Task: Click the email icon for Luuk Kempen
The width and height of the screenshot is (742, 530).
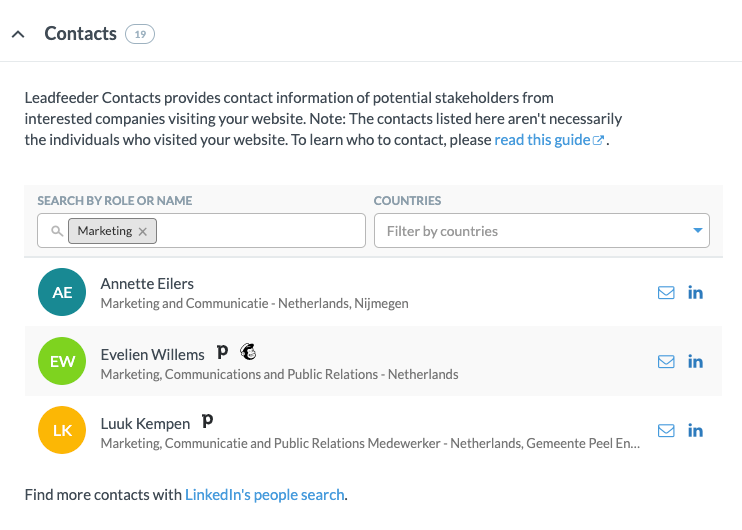Action: (x=666, y=431)
